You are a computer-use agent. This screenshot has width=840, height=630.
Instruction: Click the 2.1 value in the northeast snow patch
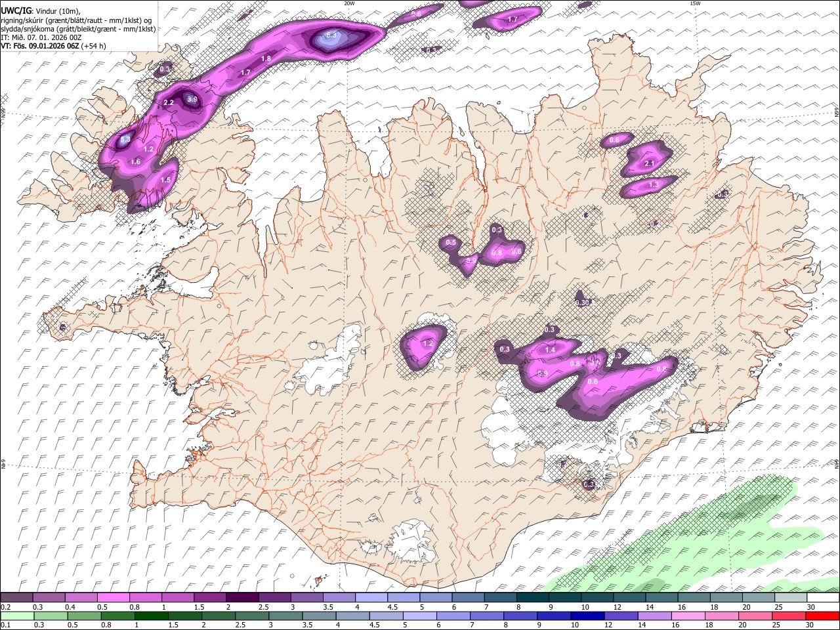(x=650, y=163)
